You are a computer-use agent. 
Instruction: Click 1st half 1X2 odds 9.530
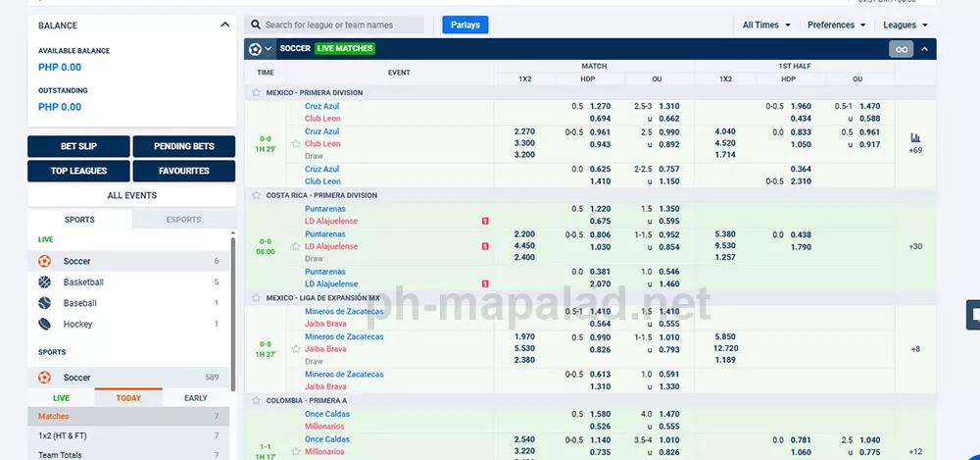click(x=725, y=246)
